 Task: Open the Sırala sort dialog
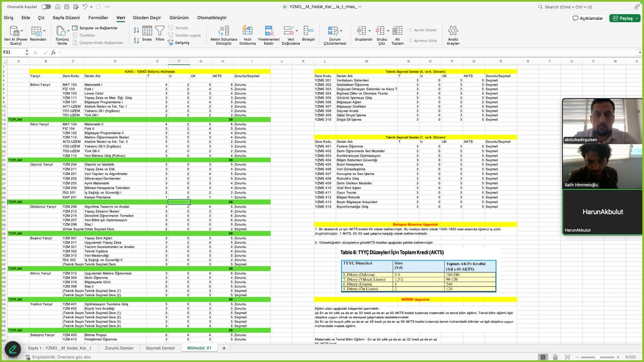tap(147, 34)
